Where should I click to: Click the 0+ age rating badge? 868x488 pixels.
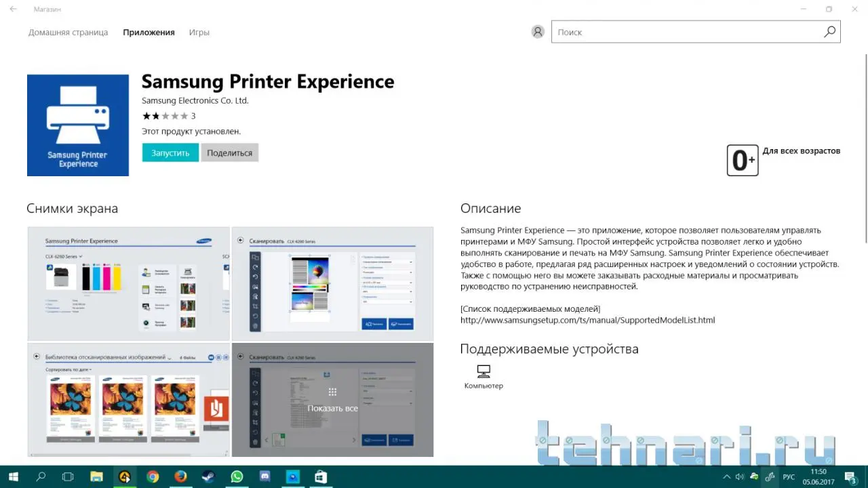pos(743,161)
